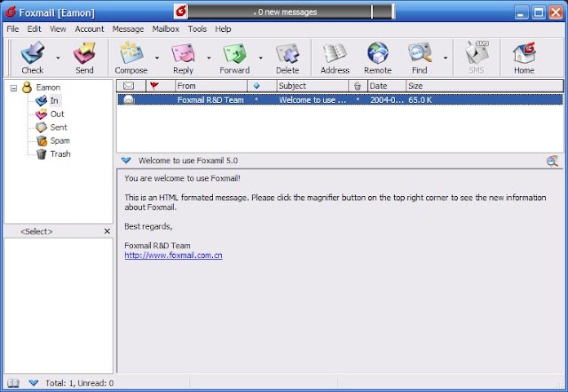Open the dropdown arrow next to Check
Viewport: 568px width, 392px height.
coord(58,58)
